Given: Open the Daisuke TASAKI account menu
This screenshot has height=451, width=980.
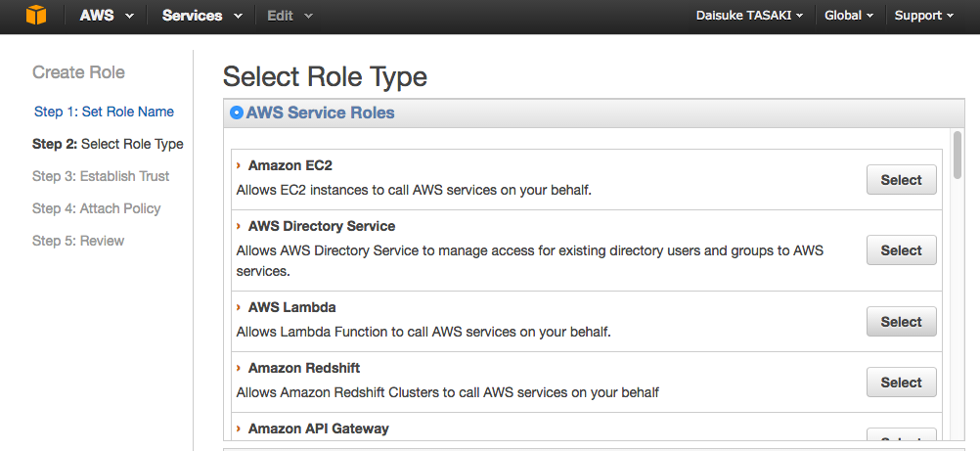Looking at the screenshot, I should coord(749,16).
